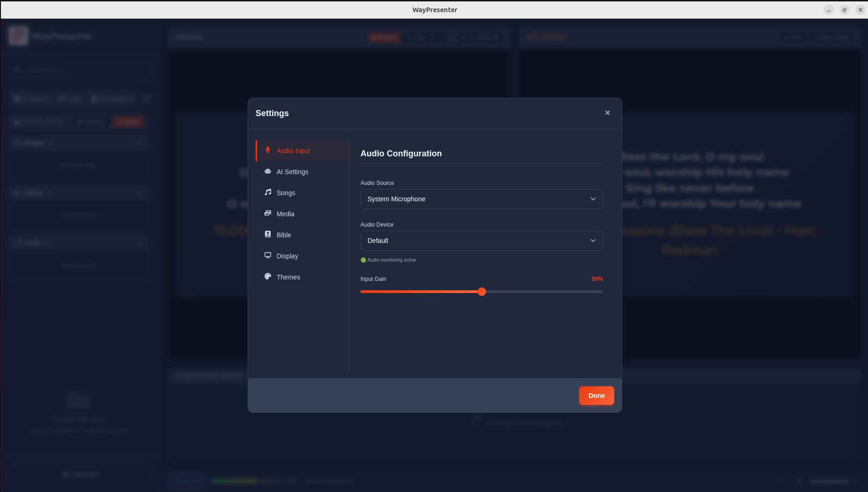Switch to the AI Settings section
The height and width of the screenshot is (492, 868).
pos(292,171)
